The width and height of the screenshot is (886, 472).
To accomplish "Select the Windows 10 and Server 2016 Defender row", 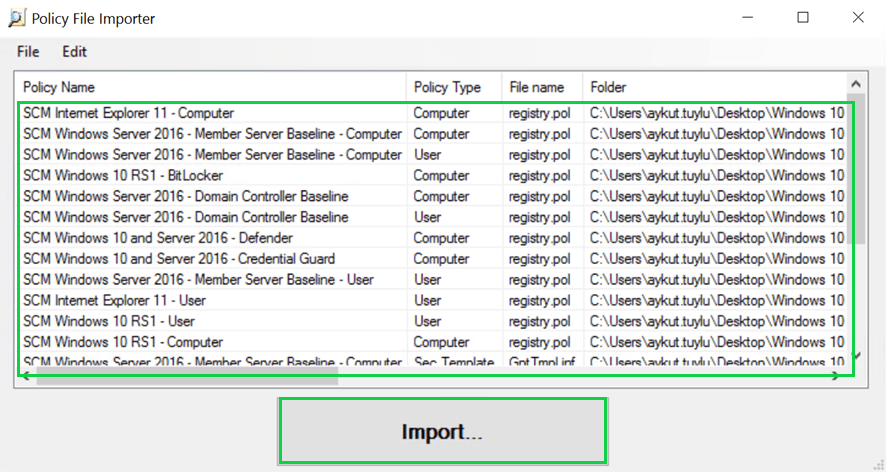I will 157,238.
